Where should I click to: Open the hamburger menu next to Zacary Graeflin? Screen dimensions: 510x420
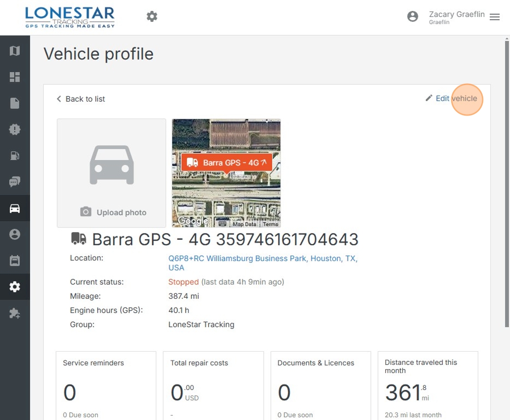[495, 17]
